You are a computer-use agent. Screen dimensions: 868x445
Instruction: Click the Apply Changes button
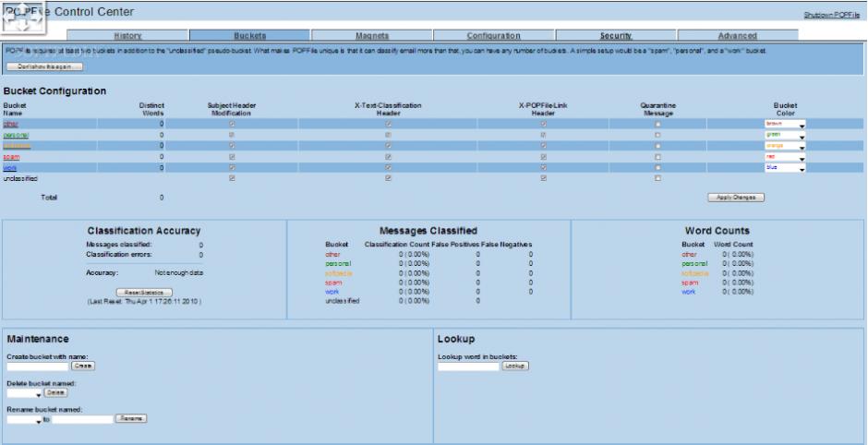(x=736, y=197)
